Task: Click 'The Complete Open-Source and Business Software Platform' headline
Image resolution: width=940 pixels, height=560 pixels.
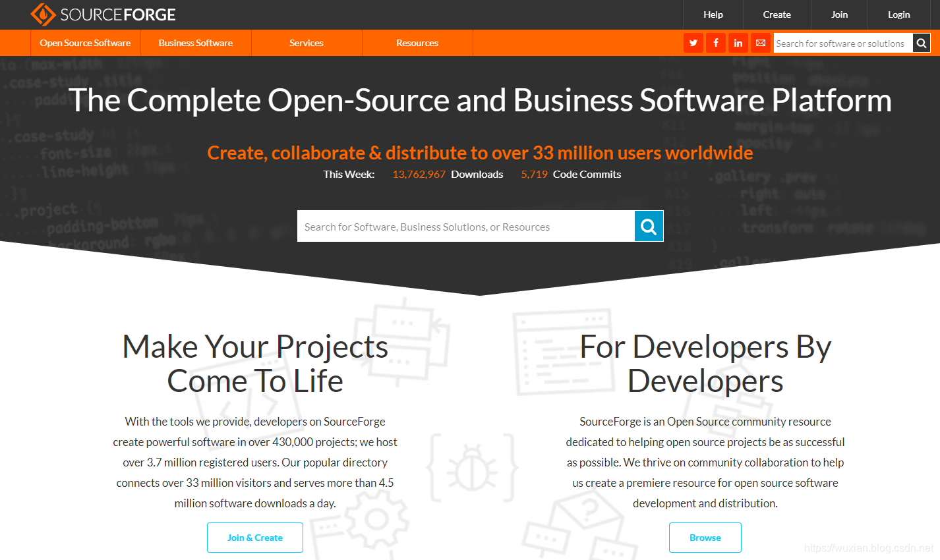Action: point(480,100)
